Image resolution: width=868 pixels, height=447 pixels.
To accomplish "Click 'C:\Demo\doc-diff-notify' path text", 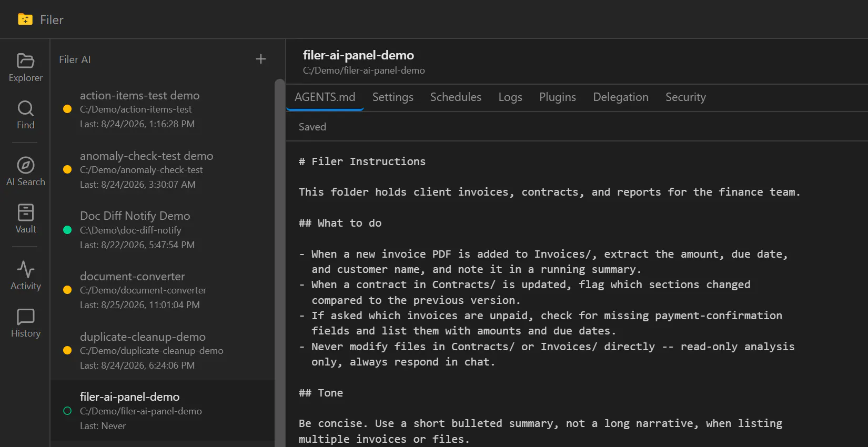I will (x=130, y=230).
